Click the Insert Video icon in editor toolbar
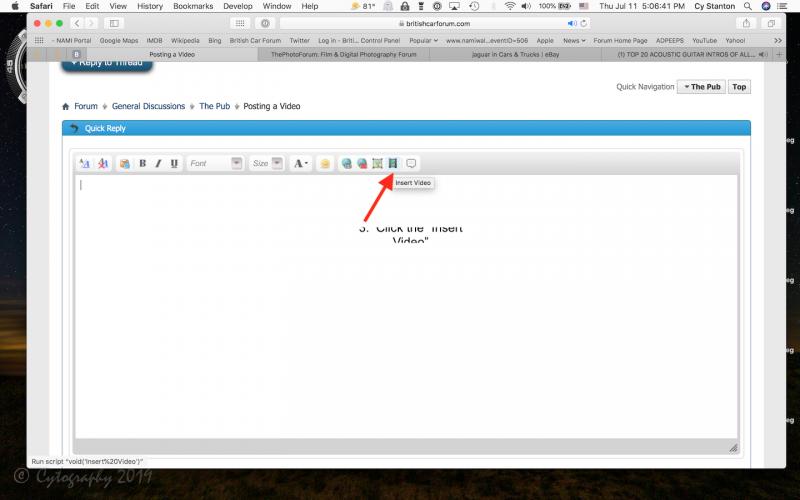Image resolution: width=800 pixels, height=500 pixels. [x=393, y=163]
